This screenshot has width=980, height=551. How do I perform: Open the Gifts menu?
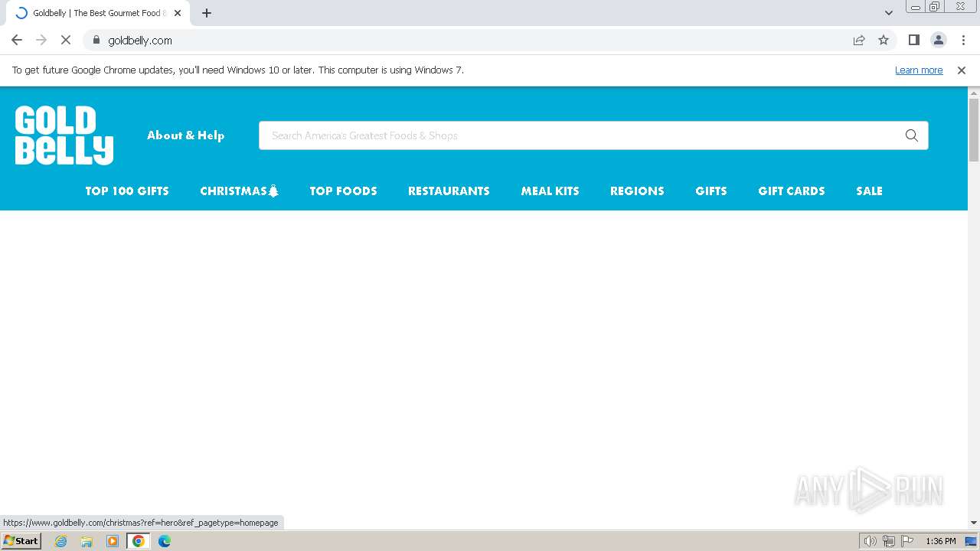pyautogui.click(x=711, y=191)
